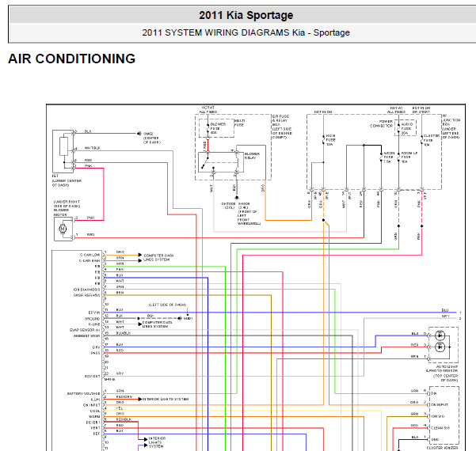Click the "DEF" pin label
This screenshot has width=476, height=451.
(97, 434)
